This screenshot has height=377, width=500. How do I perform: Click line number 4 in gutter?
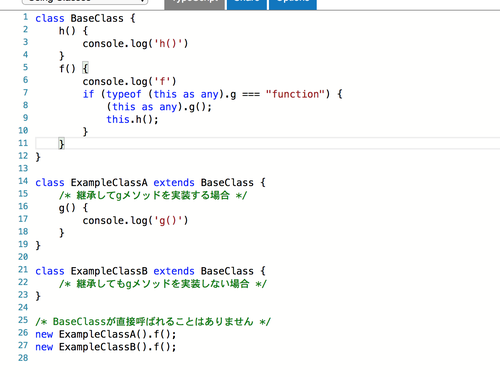(x=26, y=55)
